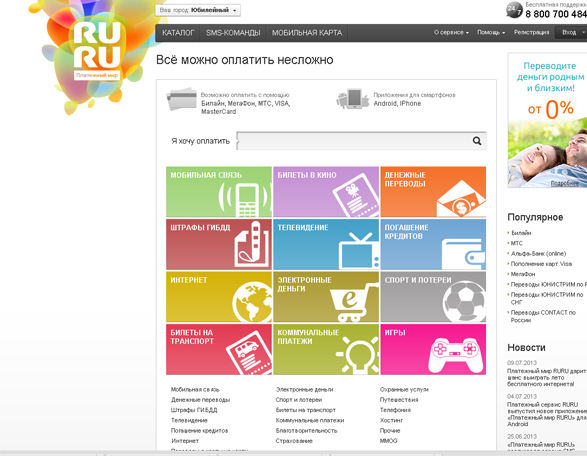
Task: Click the 24/7 support icon
Action: click(514, 10)
